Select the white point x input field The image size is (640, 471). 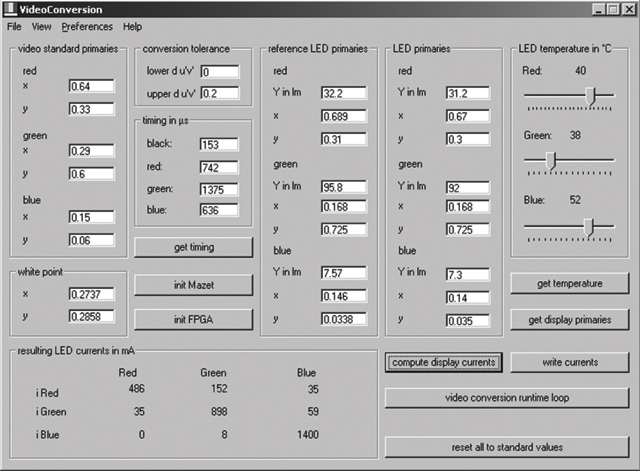point(91,294)
